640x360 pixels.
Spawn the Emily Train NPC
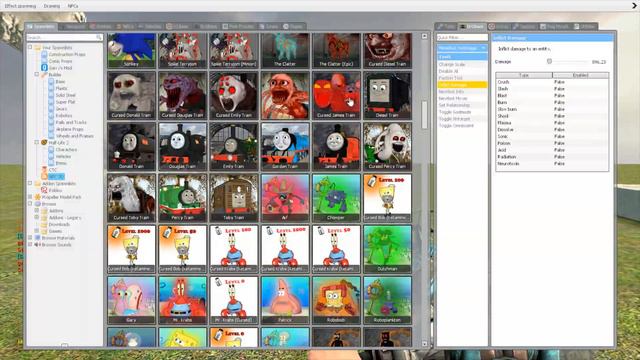point(234,147)
